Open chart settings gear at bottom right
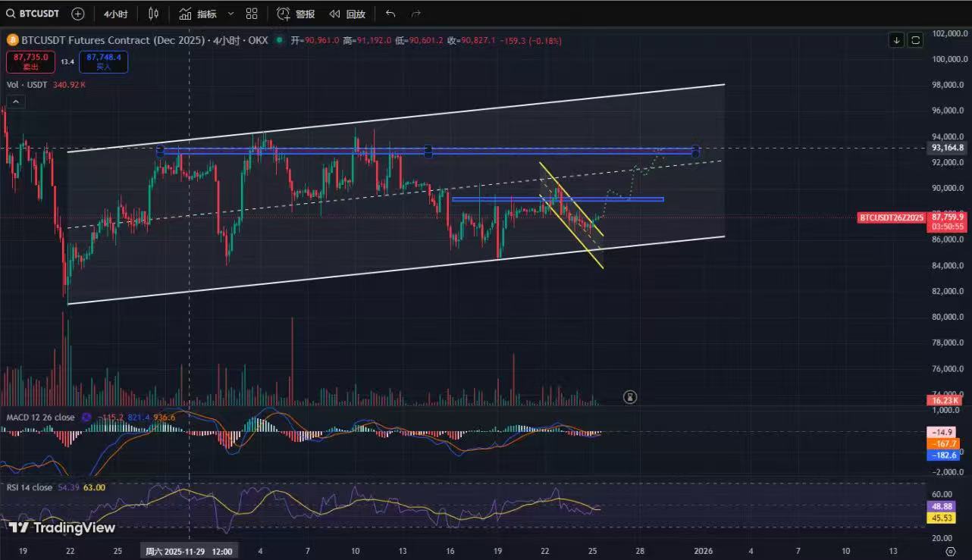This screenshot has height=560, width=972. click(x=950, y=551)
